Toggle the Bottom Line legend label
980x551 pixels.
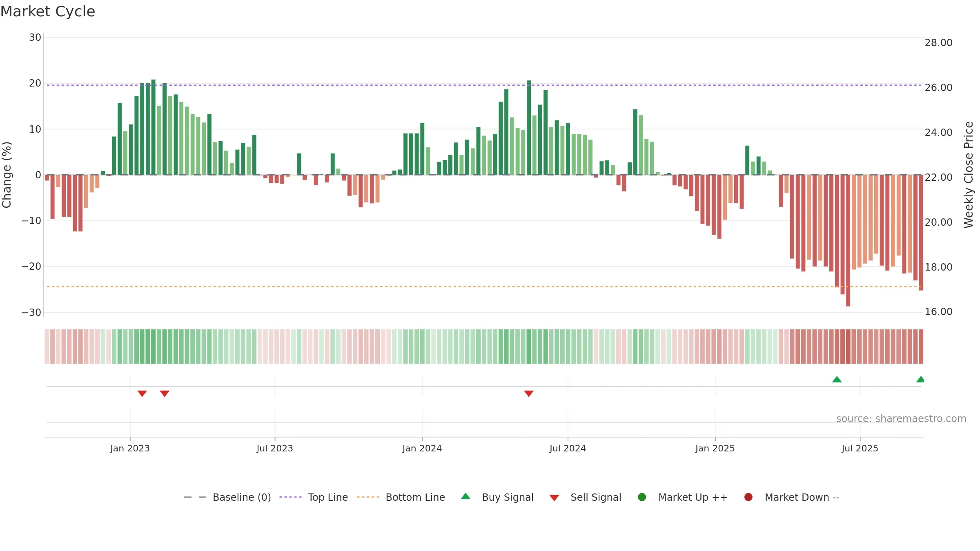[x=415, y=497]
